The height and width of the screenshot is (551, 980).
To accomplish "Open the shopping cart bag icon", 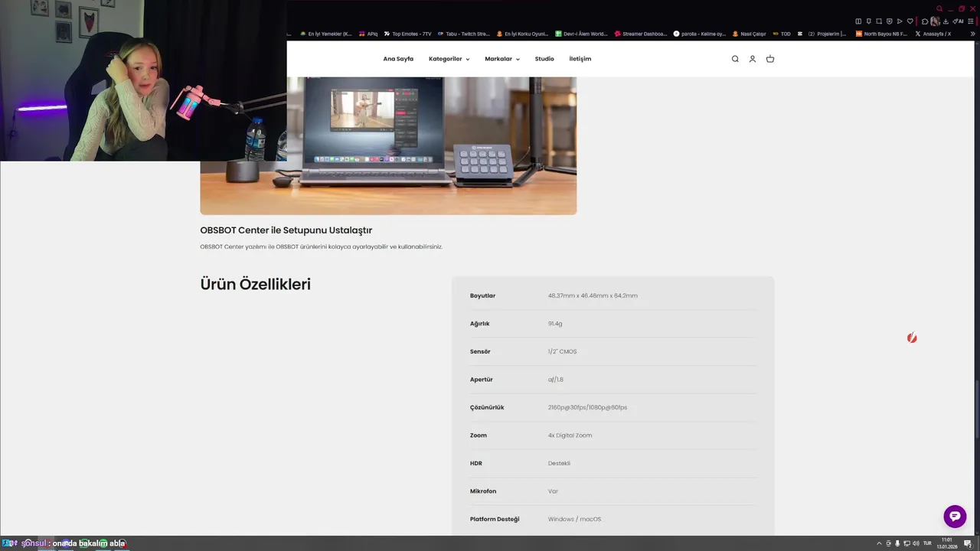I will click(x=770, y=59).
